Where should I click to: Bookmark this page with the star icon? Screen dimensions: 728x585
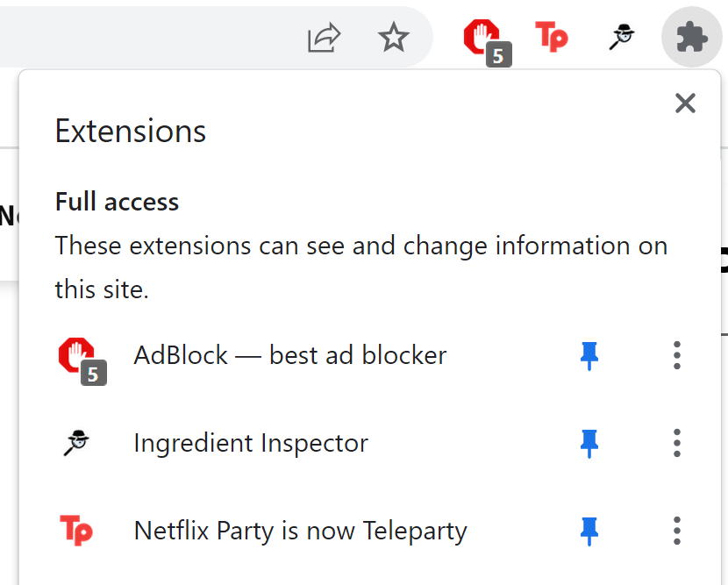coord(394,38)
